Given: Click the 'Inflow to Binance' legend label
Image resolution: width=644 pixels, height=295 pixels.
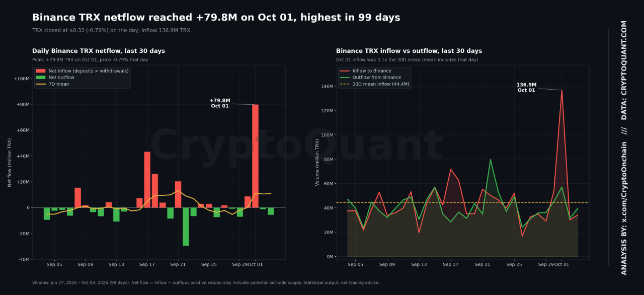Looking at the screenshot, I should (x=372, y=71).
